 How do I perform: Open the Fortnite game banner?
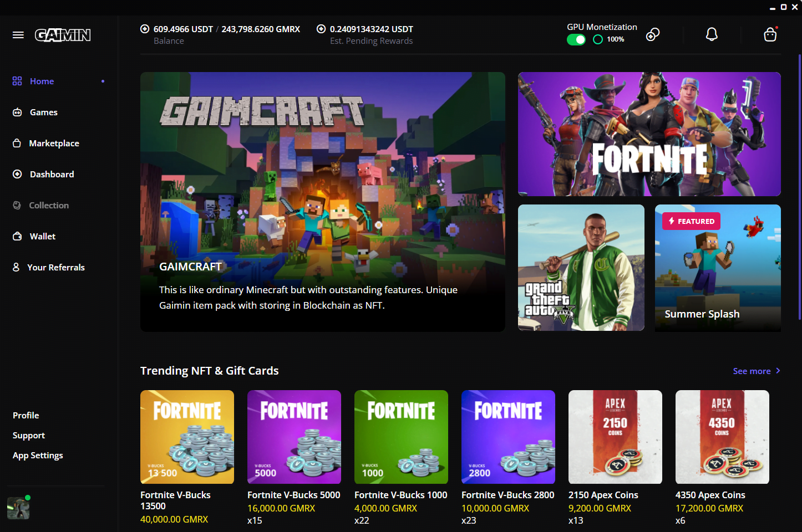tap(649, 134)
